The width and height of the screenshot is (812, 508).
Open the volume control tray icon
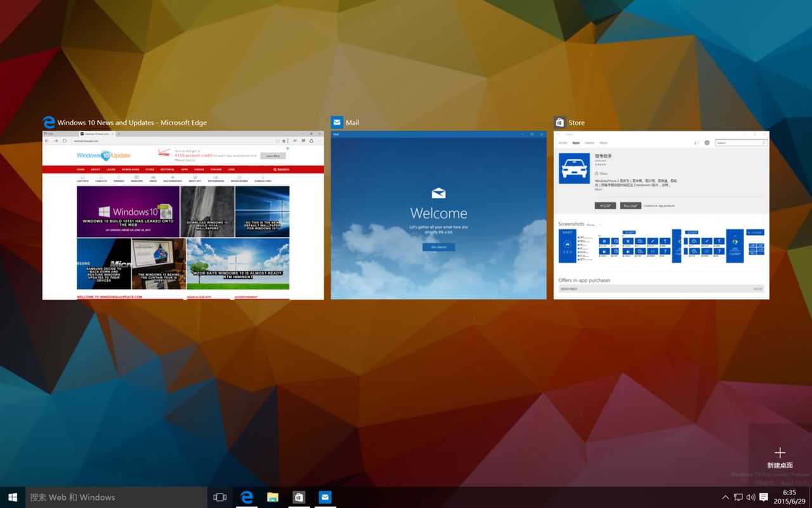coord(751,497)
